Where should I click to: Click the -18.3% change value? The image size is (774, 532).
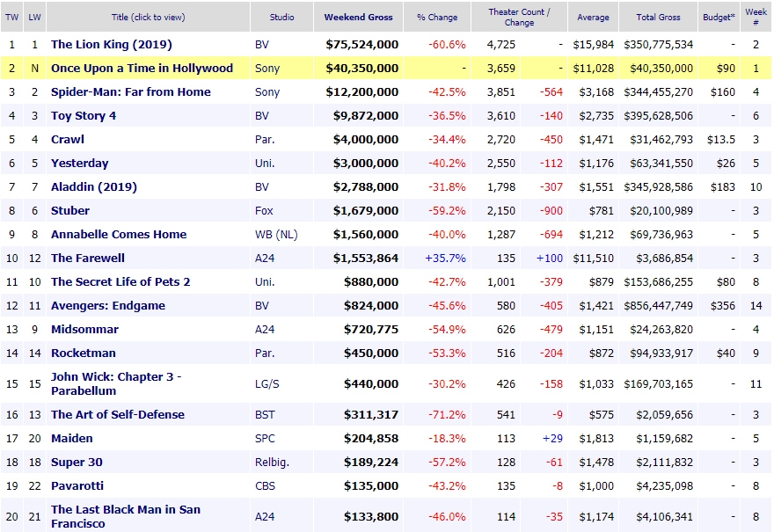(447, 438)
